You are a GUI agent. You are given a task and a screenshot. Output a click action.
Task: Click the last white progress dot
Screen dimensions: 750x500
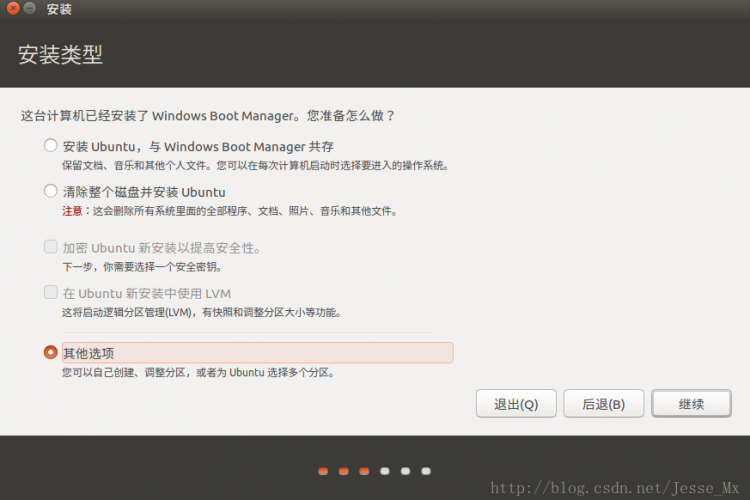coord(426,471)
